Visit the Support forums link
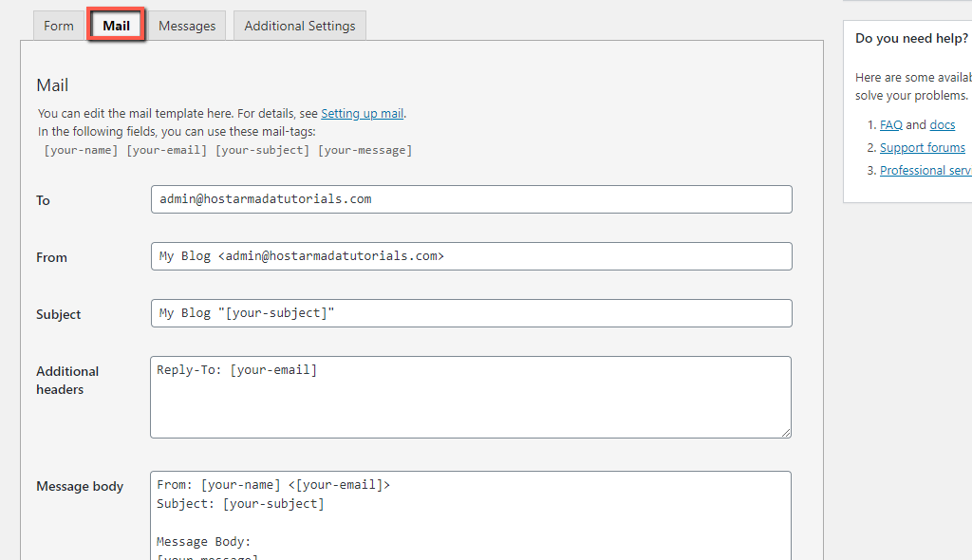The height and width of the screenshot is (560, 972). point(923,148)
